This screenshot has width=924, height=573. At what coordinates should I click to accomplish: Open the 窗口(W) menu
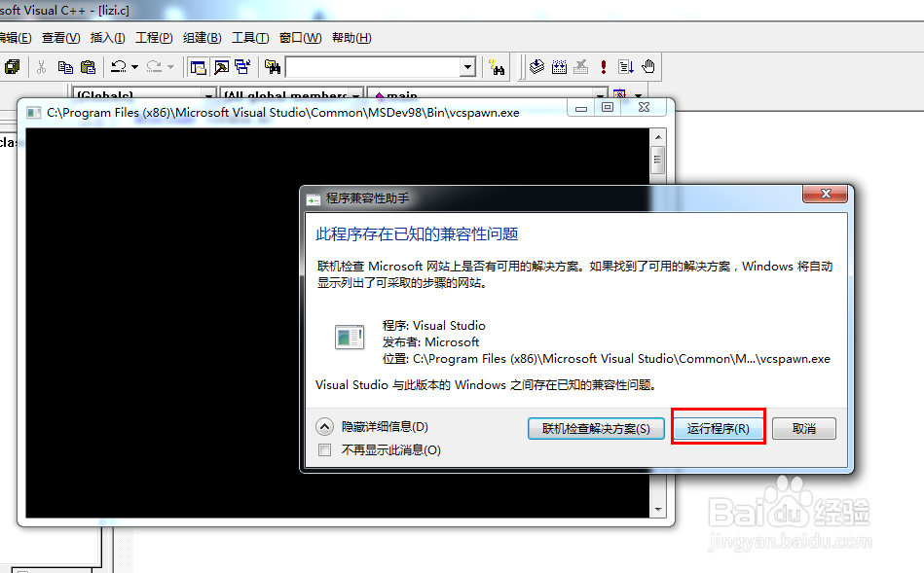(300, 38)
